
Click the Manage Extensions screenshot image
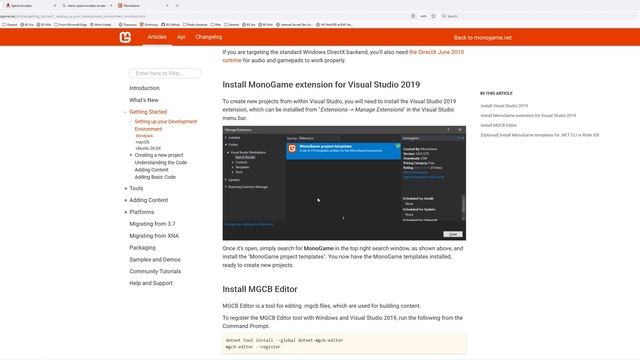pos(344,183)
